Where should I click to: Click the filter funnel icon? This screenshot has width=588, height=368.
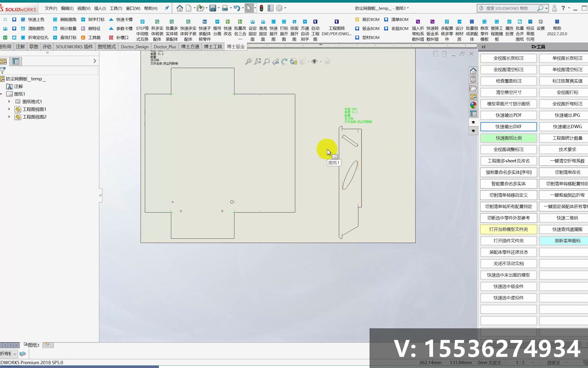pyautogui.click(x=3, y=71)
